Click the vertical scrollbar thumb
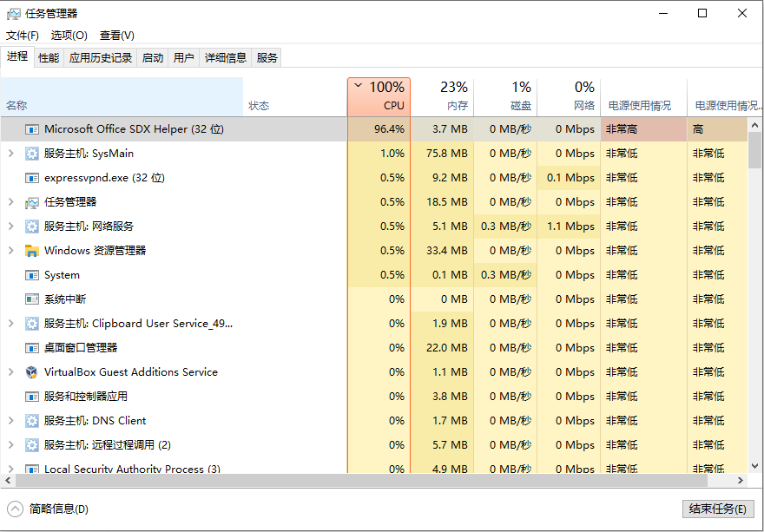The width and height of the screenshot is (764, 532). [x=754, y=150]
